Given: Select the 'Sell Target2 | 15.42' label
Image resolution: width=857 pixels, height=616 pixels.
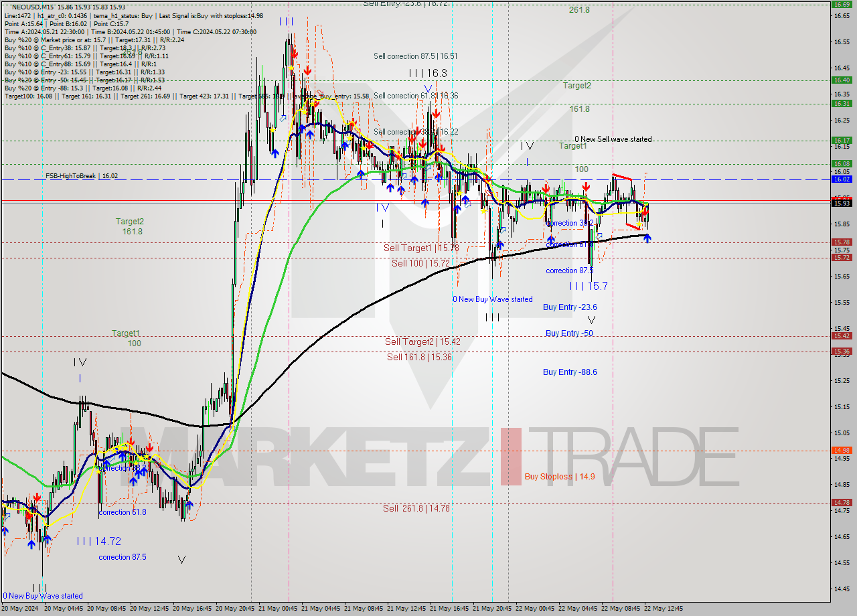Looking at the screenshot, I should pos(422,341).
